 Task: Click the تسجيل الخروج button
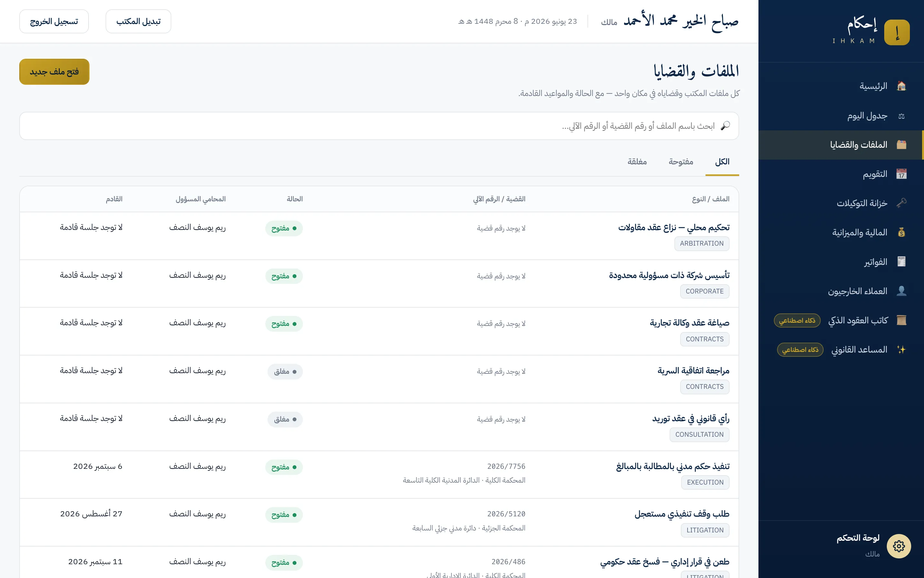(x=54, y=22)
